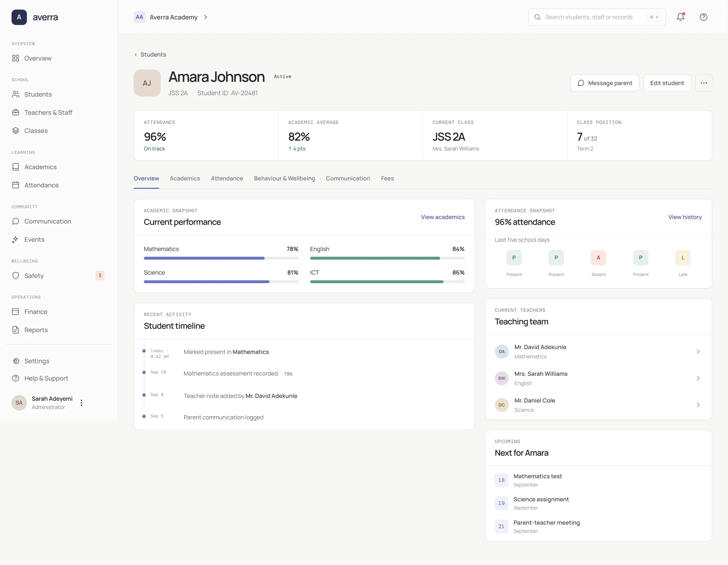Click the Help & Support icon in sidebar
The image size is (728, 565).
click(16, 378)
